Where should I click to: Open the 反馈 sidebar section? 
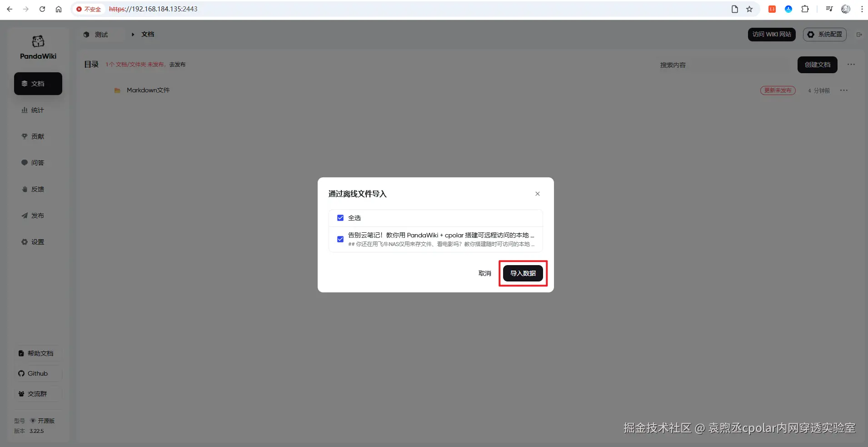coord(38,189)
